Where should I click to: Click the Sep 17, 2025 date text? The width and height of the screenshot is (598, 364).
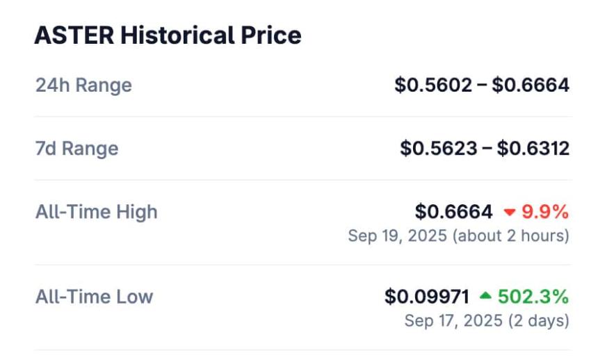pyautogui.click(x=453, y=320)
